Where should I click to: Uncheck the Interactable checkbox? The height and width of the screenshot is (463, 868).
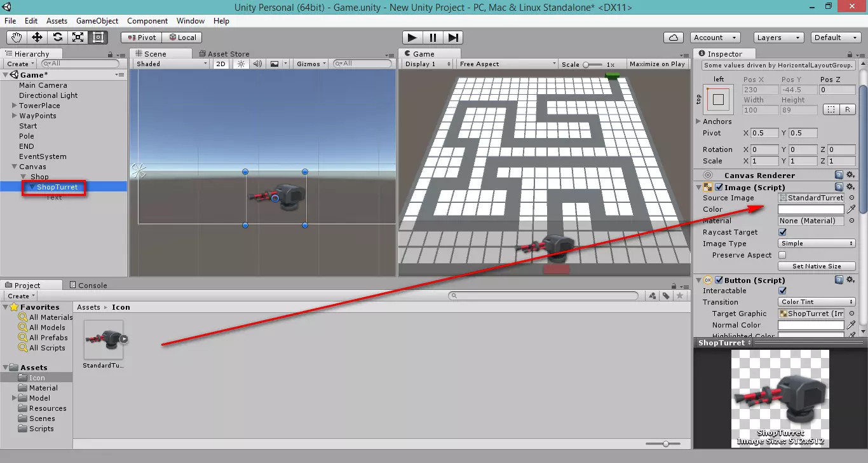783,291
